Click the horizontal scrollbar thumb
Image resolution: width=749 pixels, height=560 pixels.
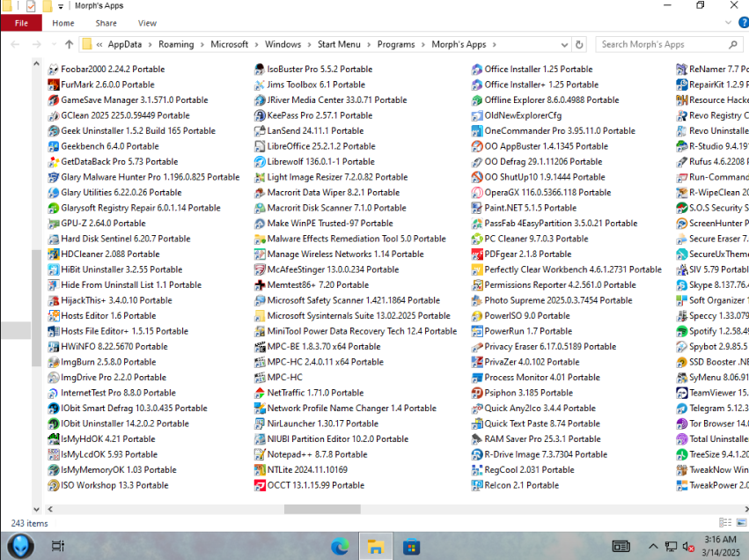coord(322,509)
